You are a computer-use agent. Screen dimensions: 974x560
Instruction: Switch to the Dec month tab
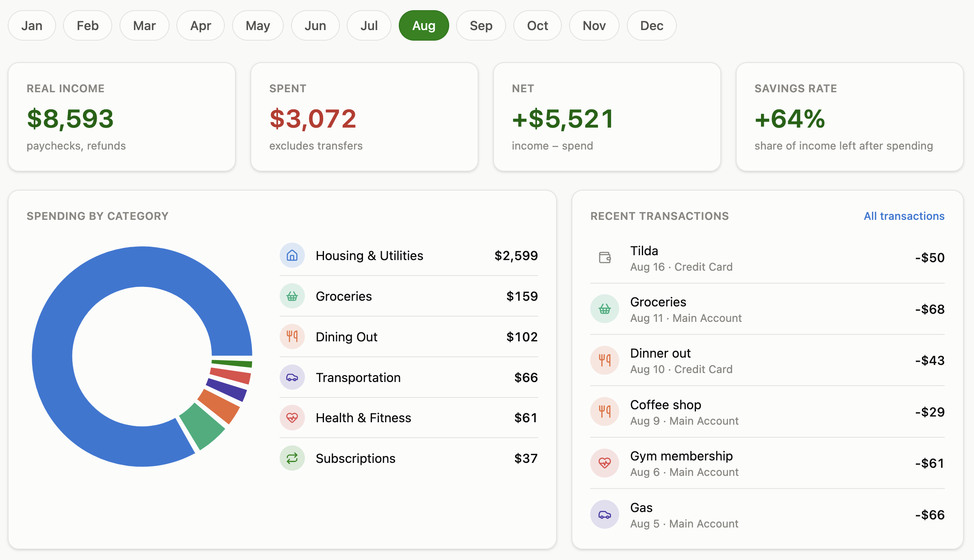[652, 26]
